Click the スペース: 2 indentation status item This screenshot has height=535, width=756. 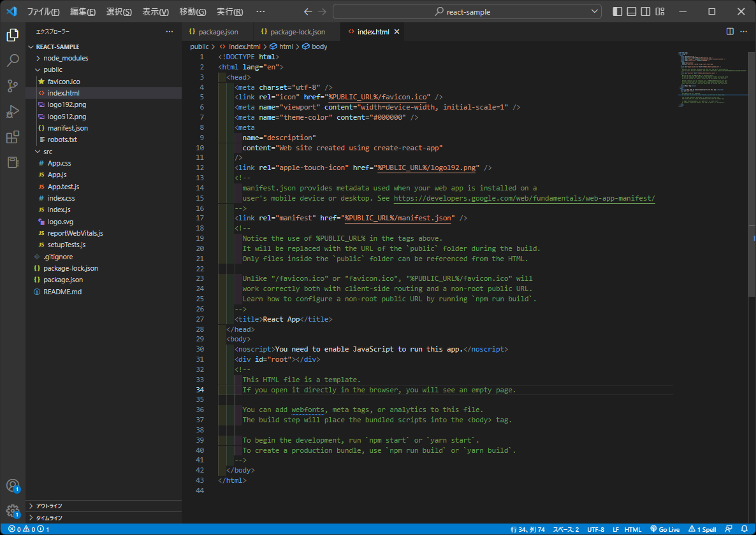coord(565,529)
